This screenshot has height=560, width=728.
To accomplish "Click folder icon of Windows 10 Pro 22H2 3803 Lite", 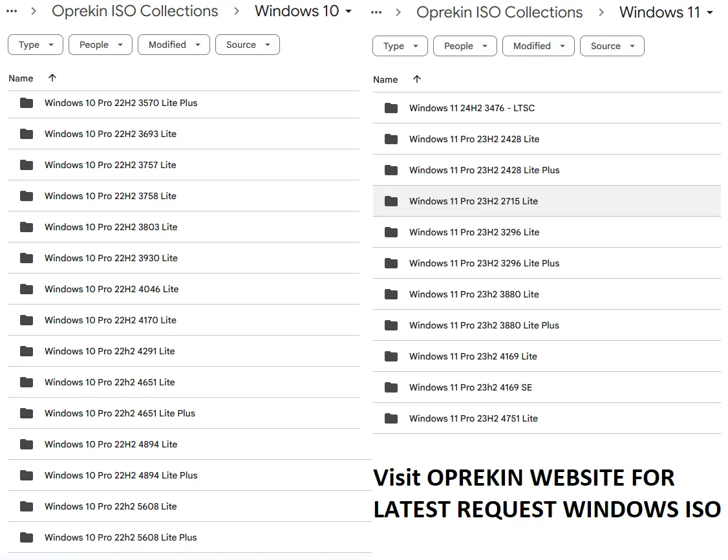I will [27, 227].
